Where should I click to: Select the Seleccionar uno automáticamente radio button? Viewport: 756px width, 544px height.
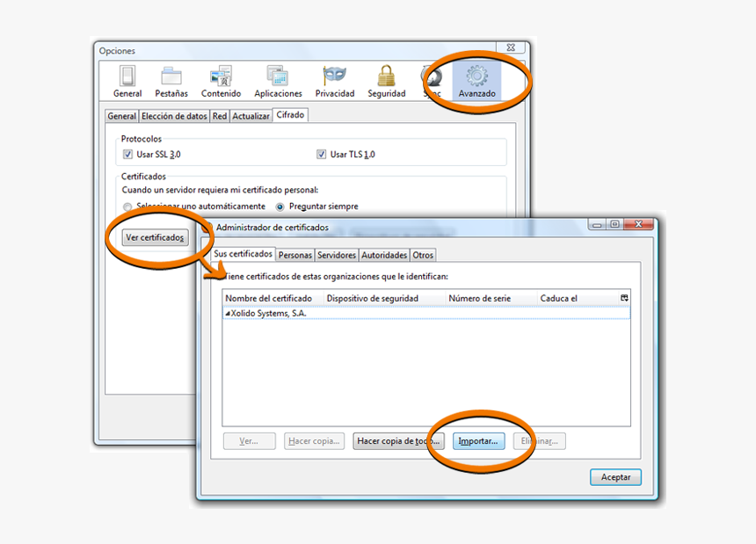point(127,207)
